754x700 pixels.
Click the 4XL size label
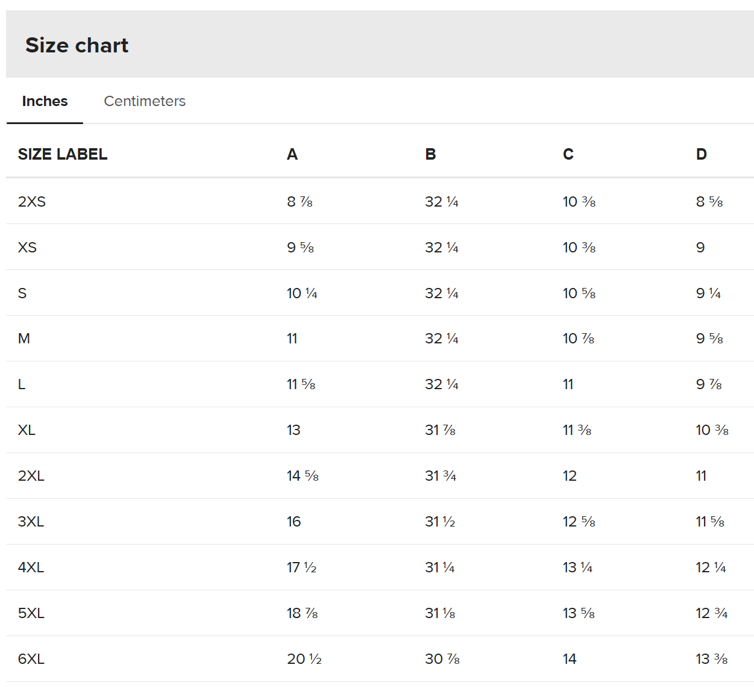(31, 567)
